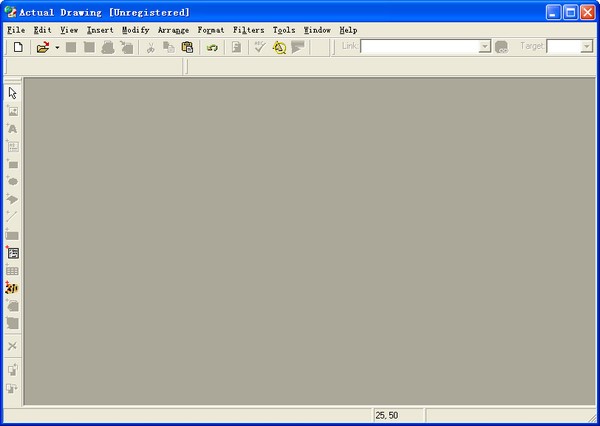
Task: Create a new document with the blank page icon
Action: pos(18,47)
